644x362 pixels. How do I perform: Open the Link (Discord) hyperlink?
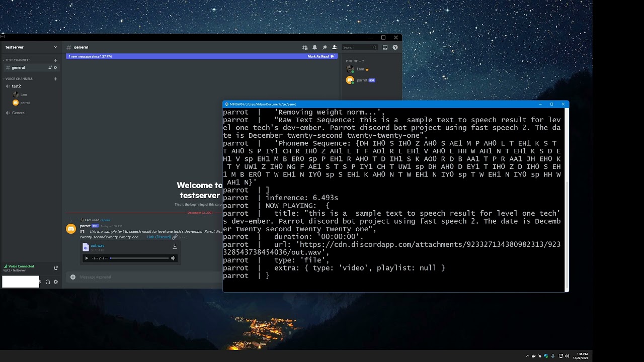coord(159,237)
